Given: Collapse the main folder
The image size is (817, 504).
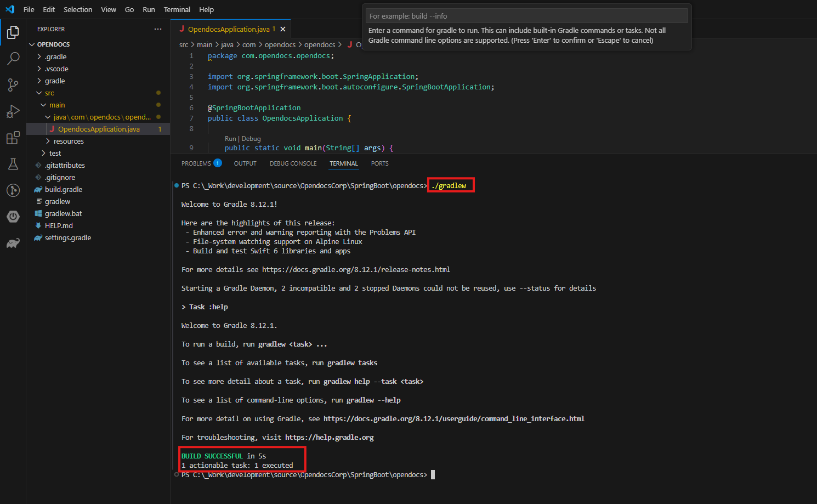Looking at the screenshot, I should coord(98,105).
